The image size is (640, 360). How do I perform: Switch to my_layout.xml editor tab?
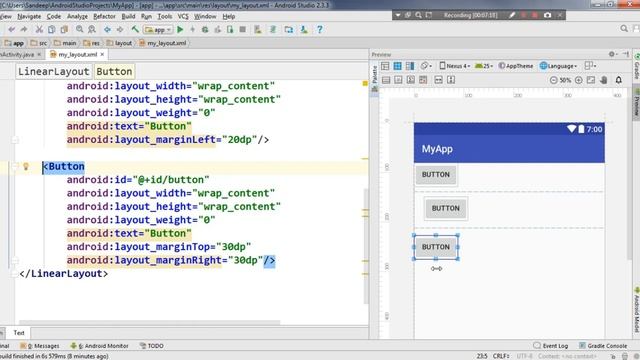click(x=78, y=54)
